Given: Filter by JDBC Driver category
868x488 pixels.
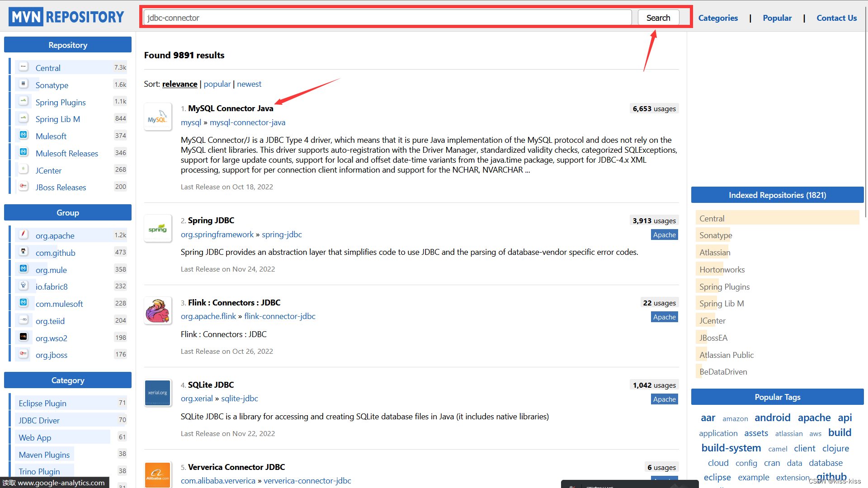Looking at the screenshot, I should point(39,420).
